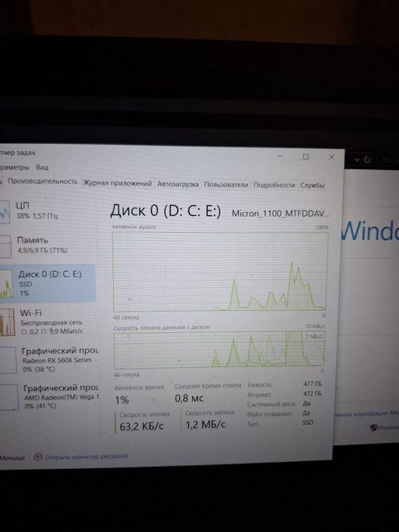Screen dimensions: 399x532
Task: Click the 472 ГБ formatted value
Action: (312, 394)
